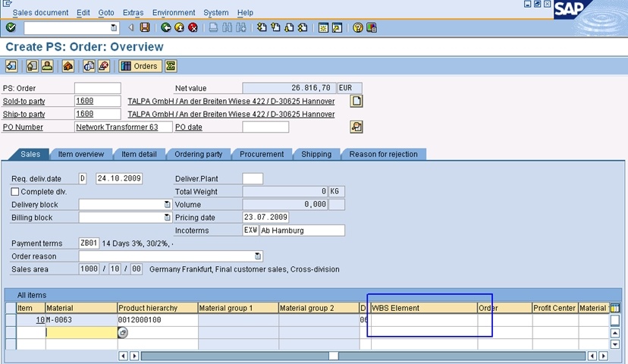Click the red Cancel icon

[193, 28]
